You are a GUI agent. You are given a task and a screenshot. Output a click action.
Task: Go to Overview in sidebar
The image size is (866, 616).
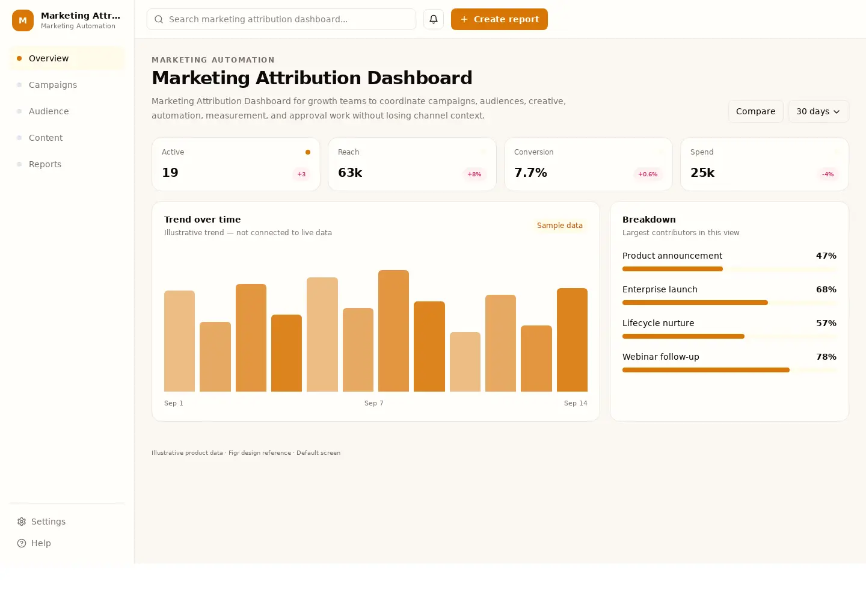pos(67,58)
